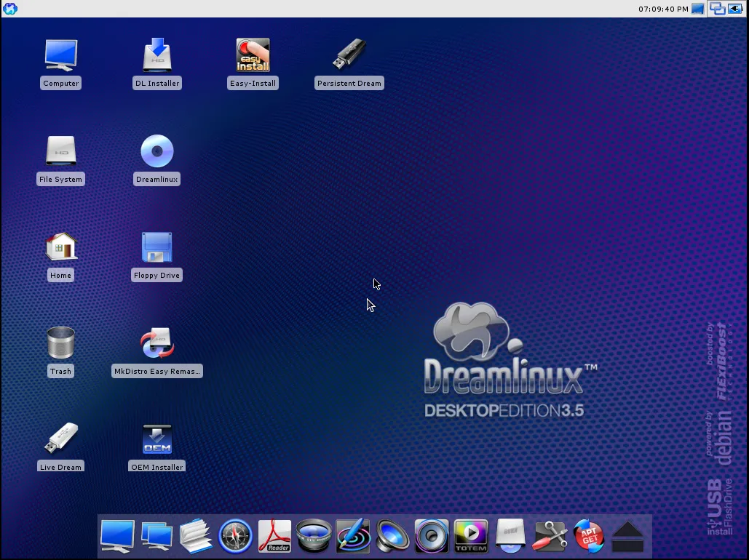
Task: Open MkDistro Easy Remaster
Action: pos(156,342)
